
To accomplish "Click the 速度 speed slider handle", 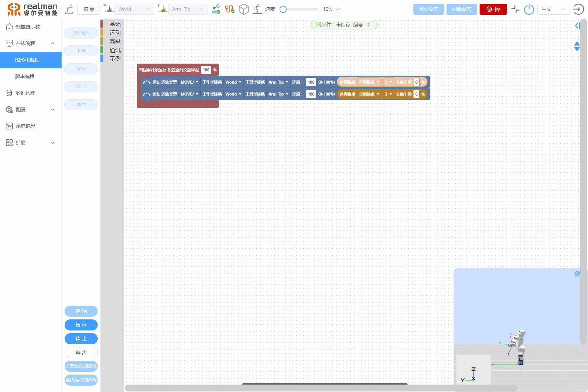I will pos(283,9).
